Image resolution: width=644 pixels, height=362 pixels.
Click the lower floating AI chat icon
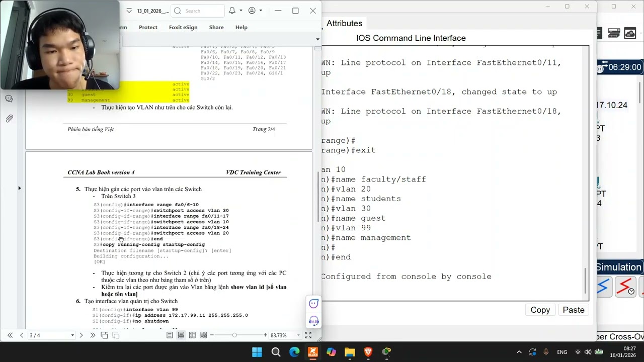coord(313,321)
